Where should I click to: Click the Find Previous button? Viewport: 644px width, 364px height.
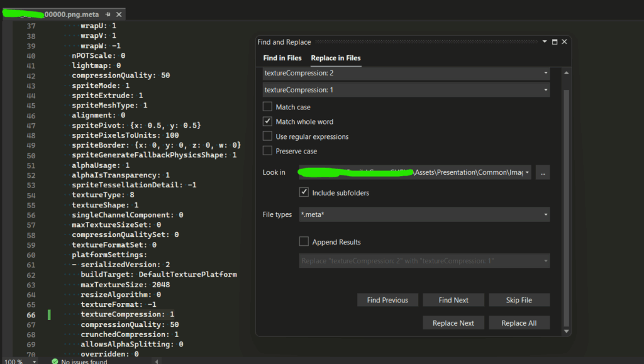pyautogui.click(x=387, y=300)
